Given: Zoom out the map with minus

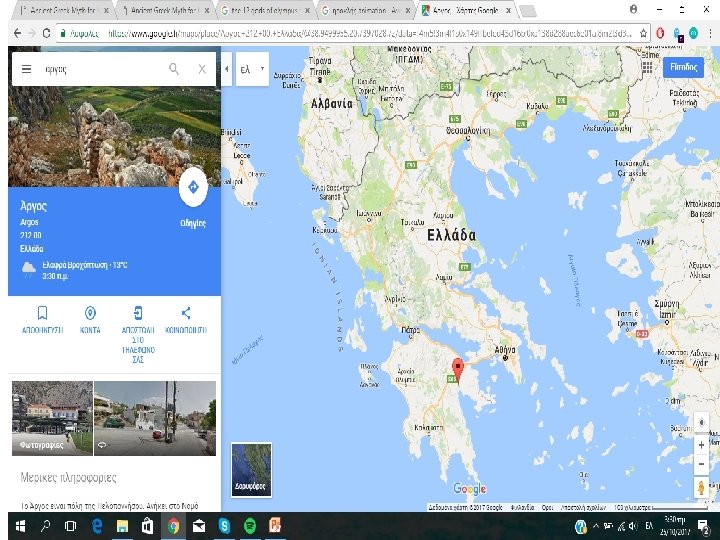Looking at the screenshot, I should 701,463.
